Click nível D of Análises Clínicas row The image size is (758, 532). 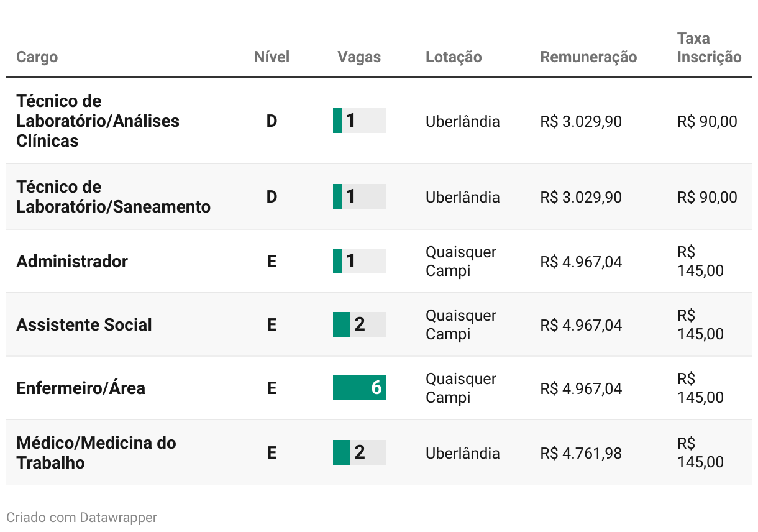point(272,121)
